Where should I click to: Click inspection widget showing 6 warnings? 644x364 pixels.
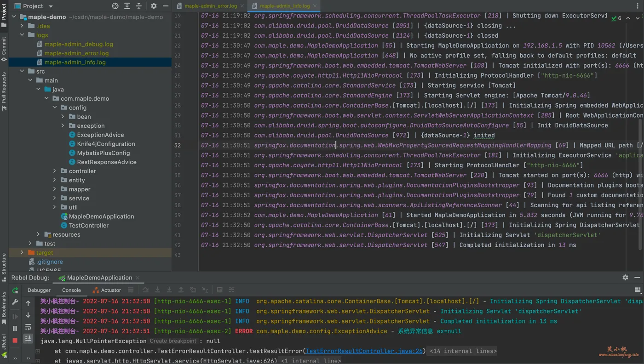point(616,18)
